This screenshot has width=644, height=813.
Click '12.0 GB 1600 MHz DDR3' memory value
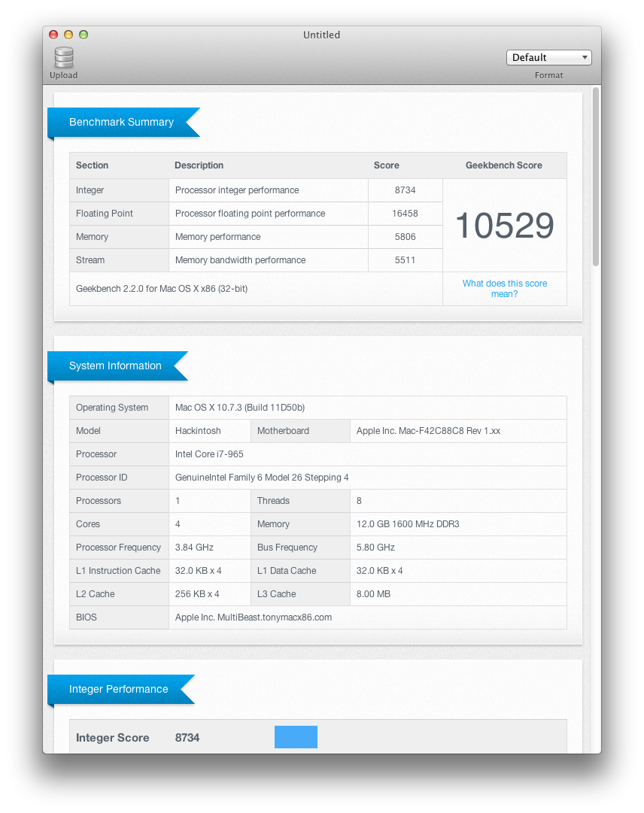point(408,524)
